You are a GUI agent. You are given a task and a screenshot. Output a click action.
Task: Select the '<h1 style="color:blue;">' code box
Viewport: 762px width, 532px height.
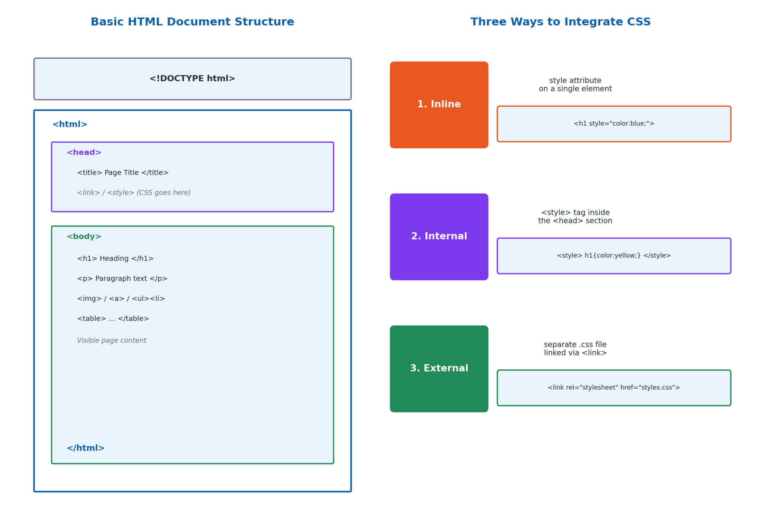tap(614, 124)
